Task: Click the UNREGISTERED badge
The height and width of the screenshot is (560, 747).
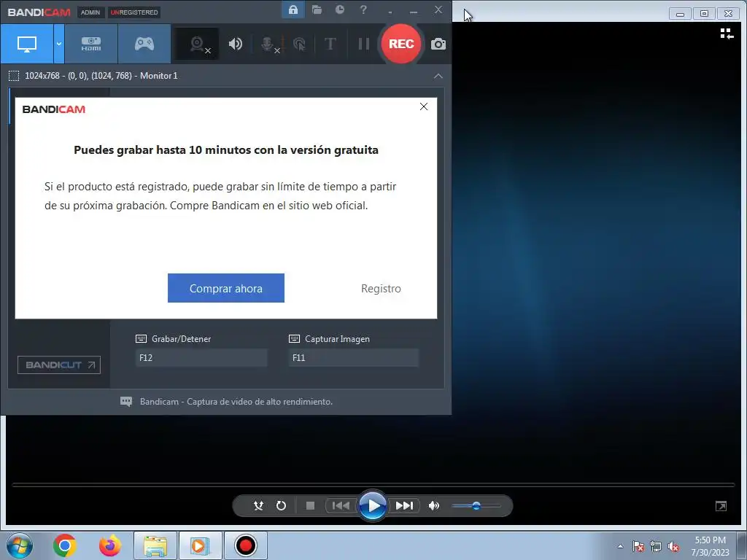Action: pos(134,12)
